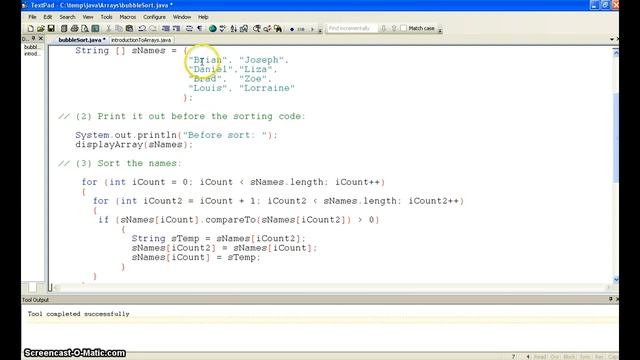The image size is (640, 360).
Task: Click the "Lorraine" string in the array
Action: tap(267, 88)
